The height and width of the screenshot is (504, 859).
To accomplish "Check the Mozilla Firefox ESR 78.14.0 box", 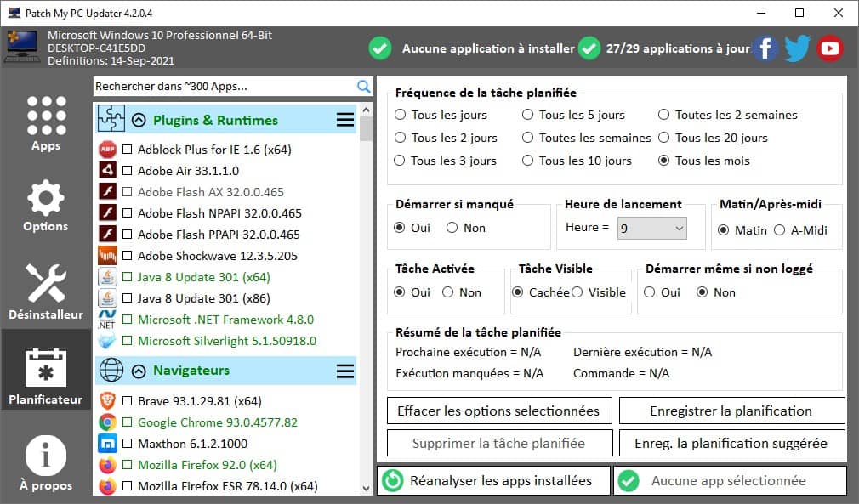I will pyautogui.click(x=127, y=486).
